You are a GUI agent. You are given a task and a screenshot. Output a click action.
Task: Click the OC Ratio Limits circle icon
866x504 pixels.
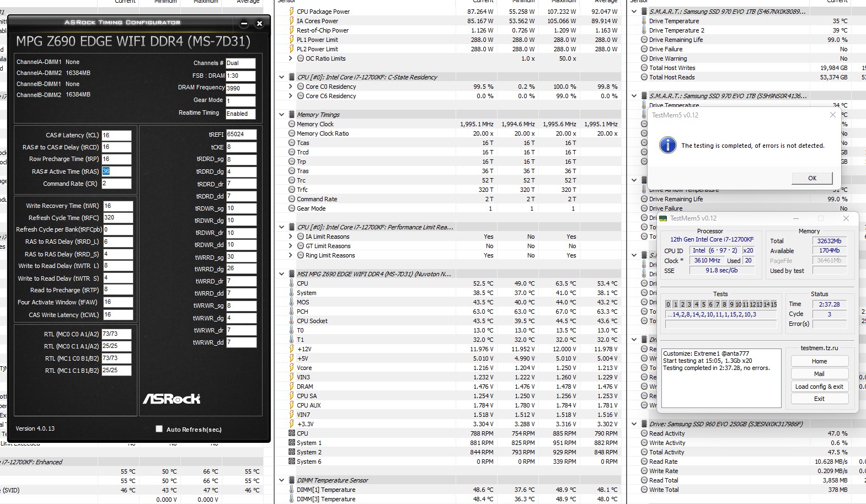point(301,58)
